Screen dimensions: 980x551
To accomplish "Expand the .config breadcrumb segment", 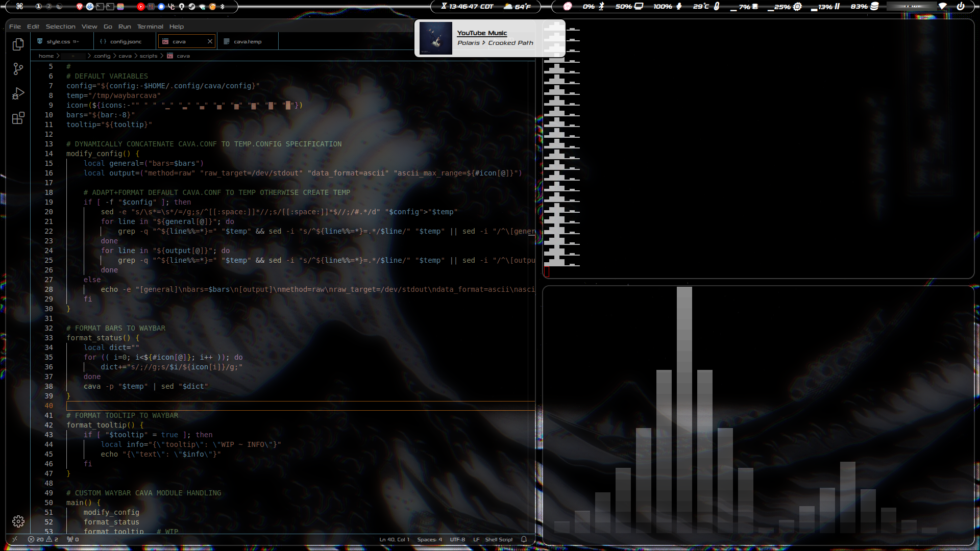I will pos(102,56).
